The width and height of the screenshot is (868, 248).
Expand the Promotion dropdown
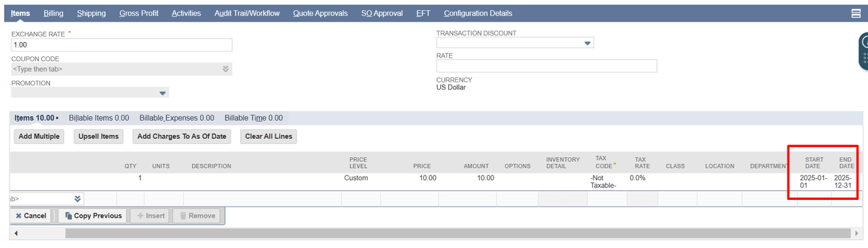coord(162,93)
